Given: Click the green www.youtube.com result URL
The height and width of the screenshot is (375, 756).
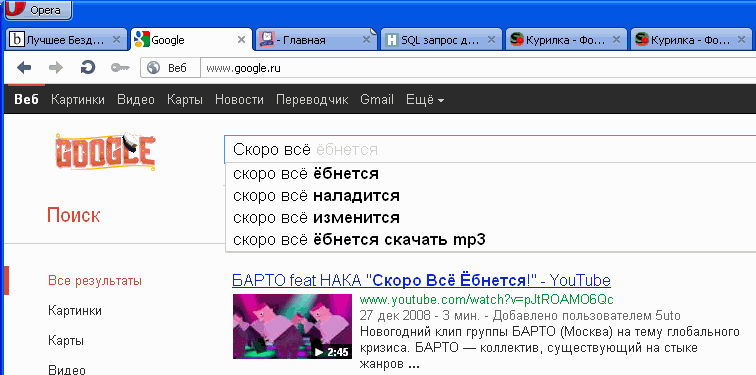Looking at the screenshot, I should coord(486,299).
